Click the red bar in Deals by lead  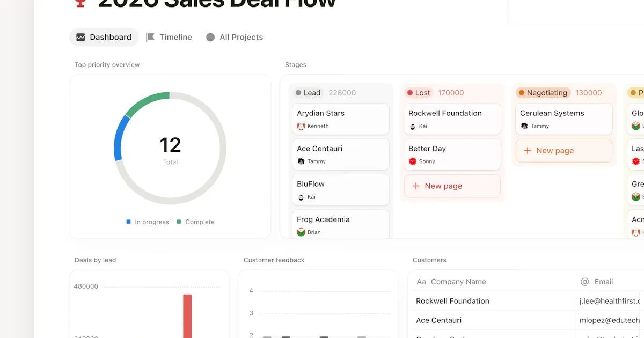187,316
